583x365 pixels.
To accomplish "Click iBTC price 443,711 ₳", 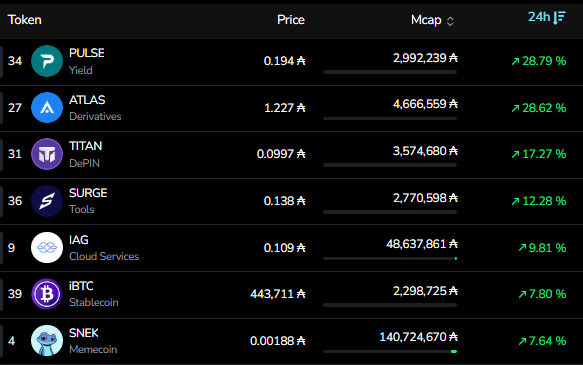I will [x=278, y=294].
